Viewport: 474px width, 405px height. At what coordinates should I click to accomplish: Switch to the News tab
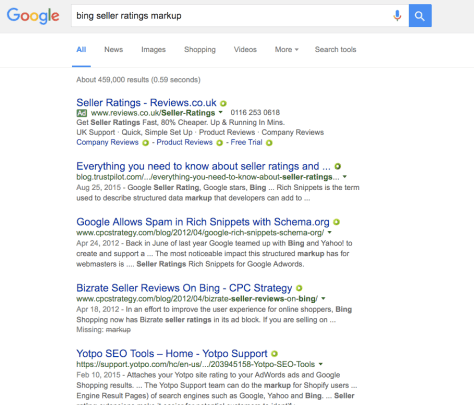[114, 50]
